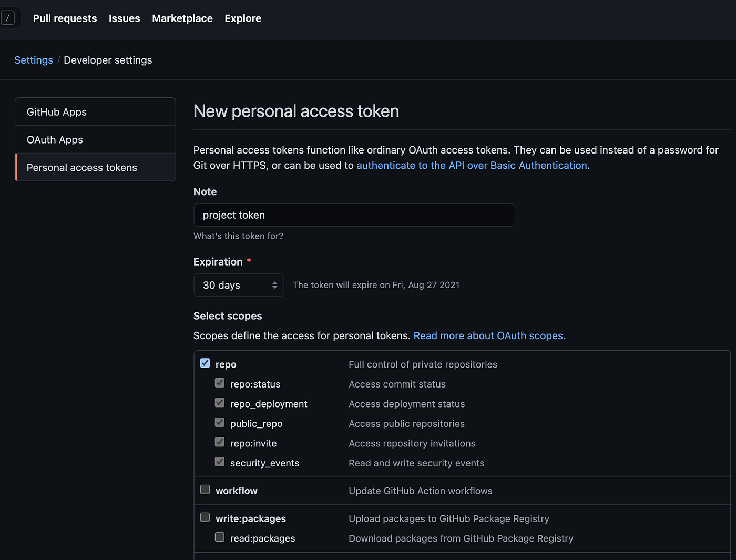The image size is (736, 560).
Task: Toggle the repo:status checkbox
Action: (x=220, y=383)
